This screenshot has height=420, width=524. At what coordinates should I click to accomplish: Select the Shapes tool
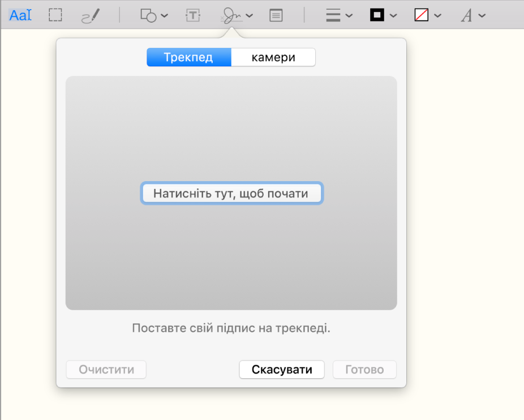pyautogui.click(x=148, y=15)
